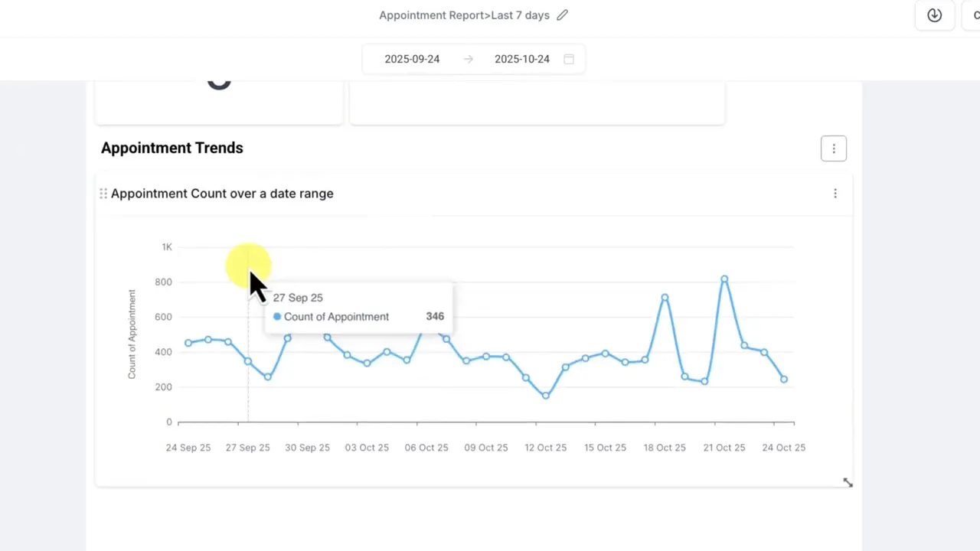Image resolution: width=980 pixels, height=551 pixels.
Task: Click the '03 Oct 25' axis label
Action: (367, 448)
